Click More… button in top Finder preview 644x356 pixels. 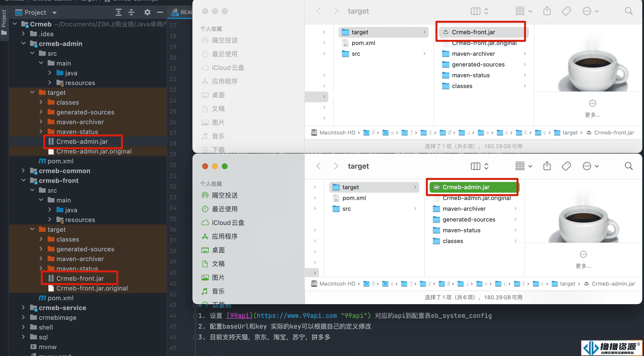click(592, 109)
